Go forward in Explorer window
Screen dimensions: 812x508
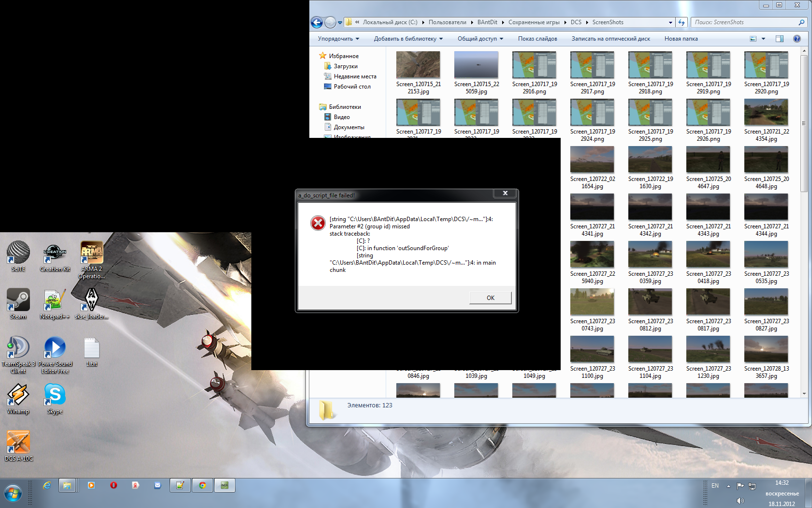click(330, 22)
